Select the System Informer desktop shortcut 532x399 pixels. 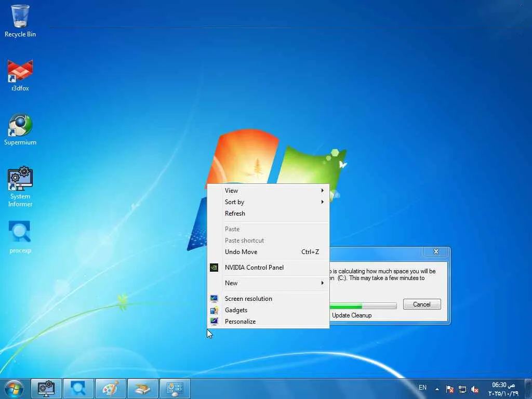point(20,187)
